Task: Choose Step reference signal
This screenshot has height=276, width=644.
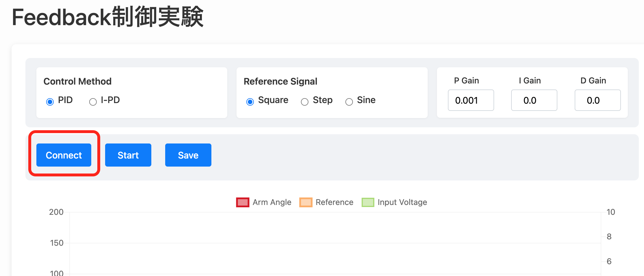Action: point(305,102)
